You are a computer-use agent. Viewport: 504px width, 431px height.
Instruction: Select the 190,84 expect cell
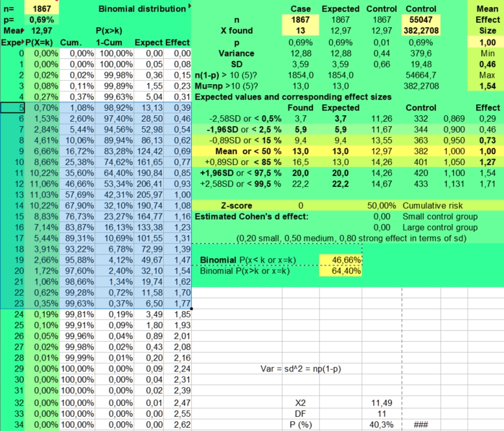click(x=149, y=173)
